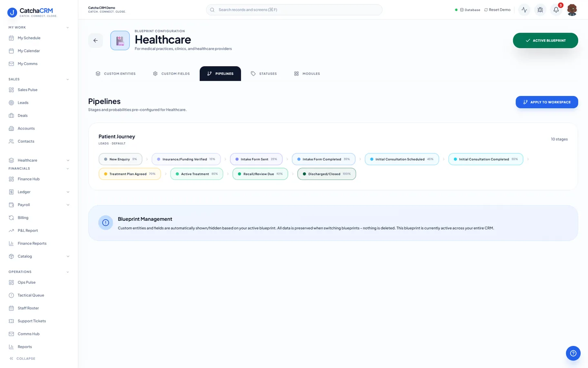Viewport: 588px width, 368px height.
Task: Open Support Tickets
Action: (39, 321)
